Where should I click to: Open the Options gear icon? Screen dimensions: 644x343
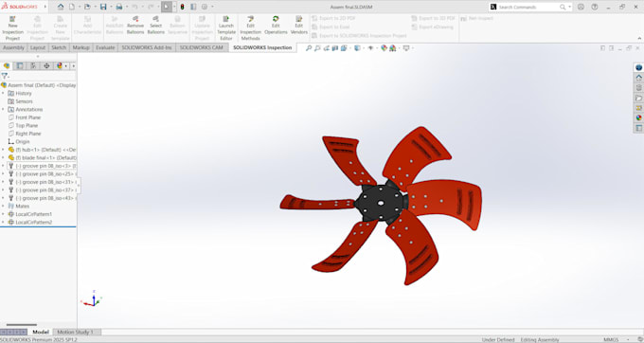[x=205, y=7]
